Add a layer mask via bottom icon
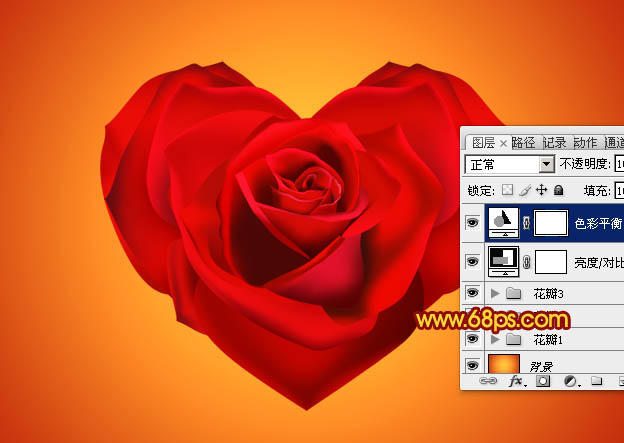The width and height of the screenshot is (624, 443). (543, 381)
